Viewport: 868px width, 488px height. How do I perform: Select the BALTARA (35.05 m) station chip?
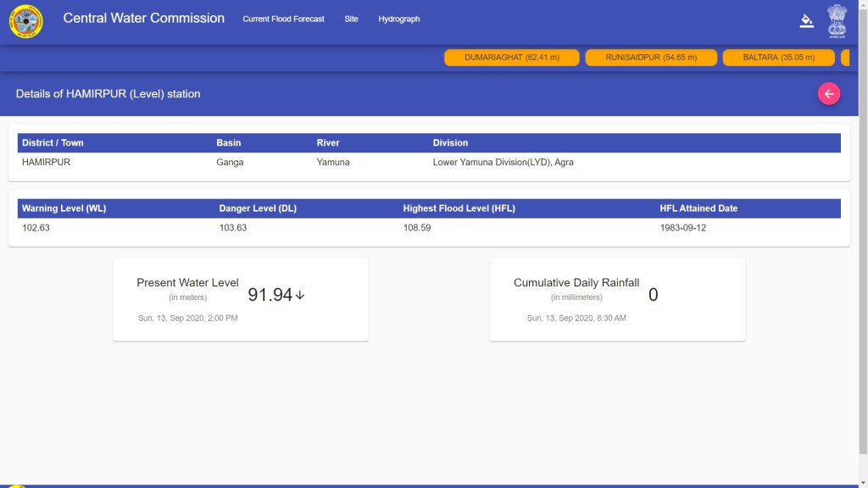point(778,58)
